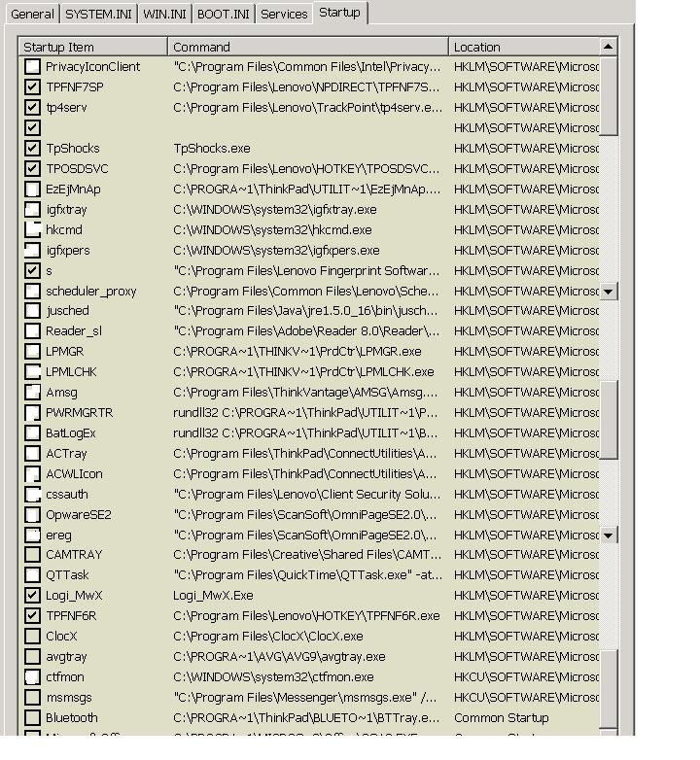Click the Adobe Reader 8.0 command path
Screen dimensions: 700x760
click(306, 330)
